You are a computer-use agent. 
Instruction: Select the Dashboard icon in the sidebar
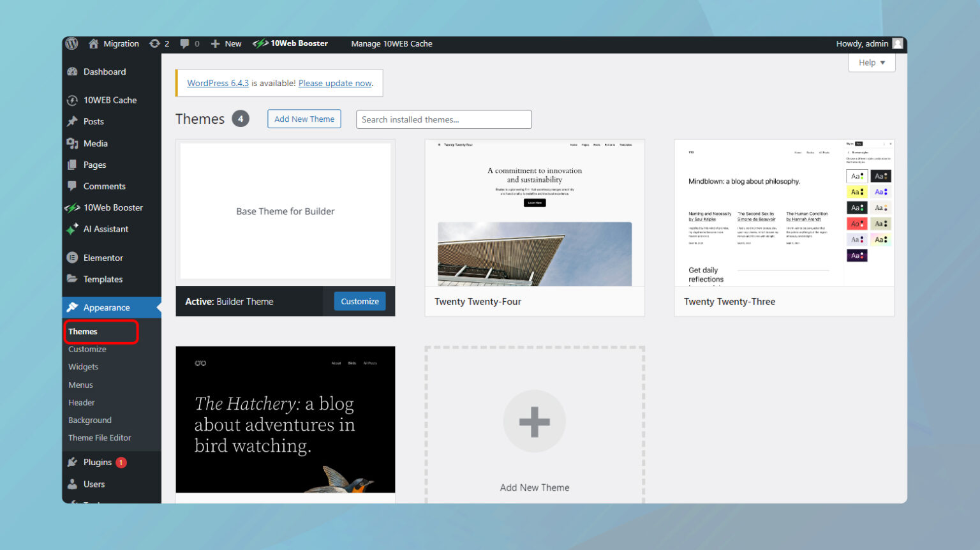[72, 71]
